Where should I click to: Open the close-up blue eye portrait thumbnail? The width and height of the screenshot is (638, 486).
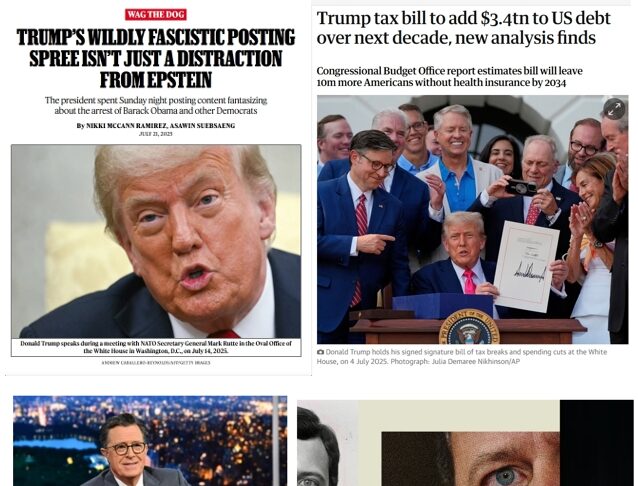point(470,459)
